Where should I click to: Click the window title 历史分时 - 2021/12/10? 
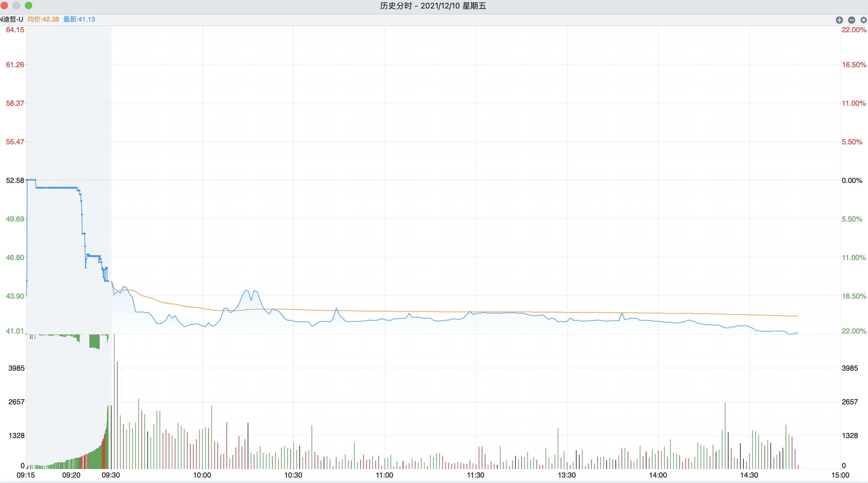(433, 6)
